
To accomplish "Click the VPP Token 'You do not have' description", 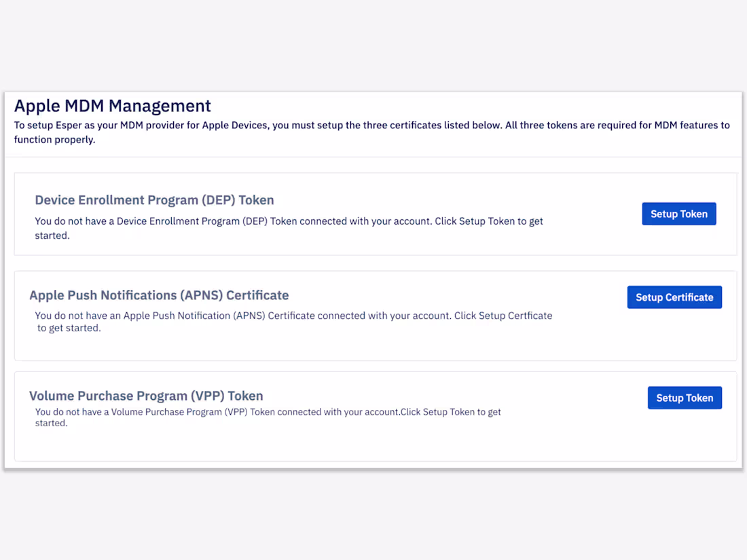I will tap(268, 417).
